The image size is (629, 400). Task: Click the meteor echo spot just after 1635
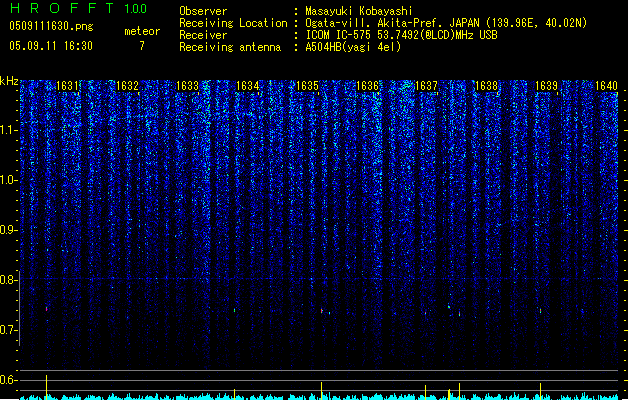[x=322, y=311]
